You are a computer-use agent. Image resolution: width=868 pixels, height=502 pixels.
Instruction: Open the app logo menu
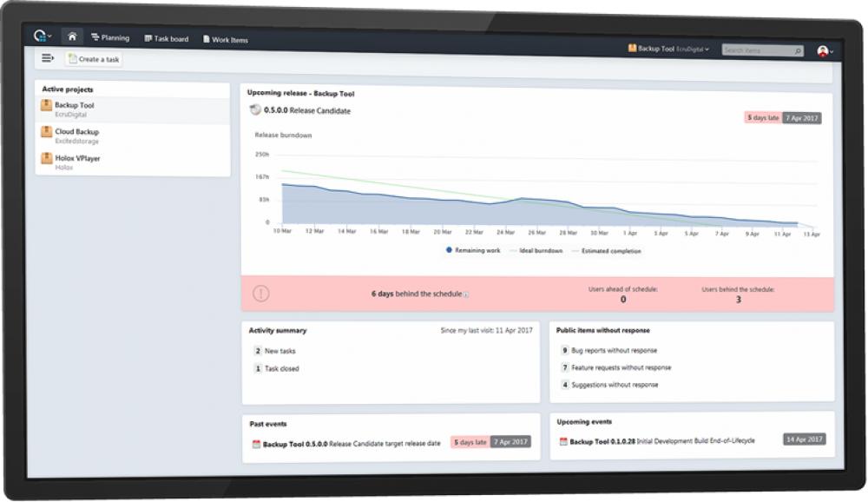click(40, 36)
